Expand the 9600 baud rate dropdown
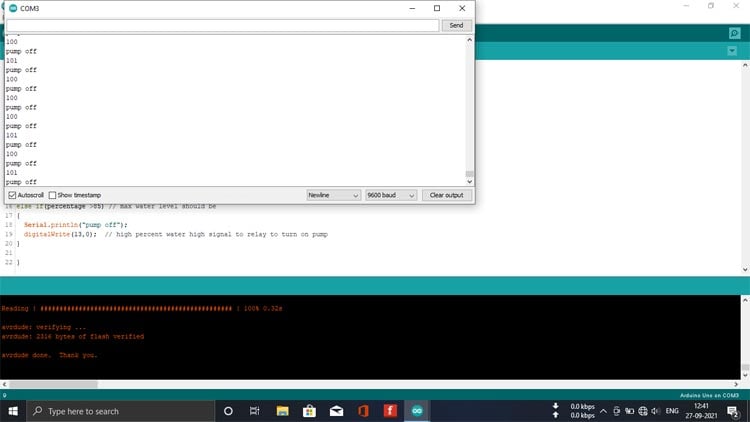 [390, 195]
